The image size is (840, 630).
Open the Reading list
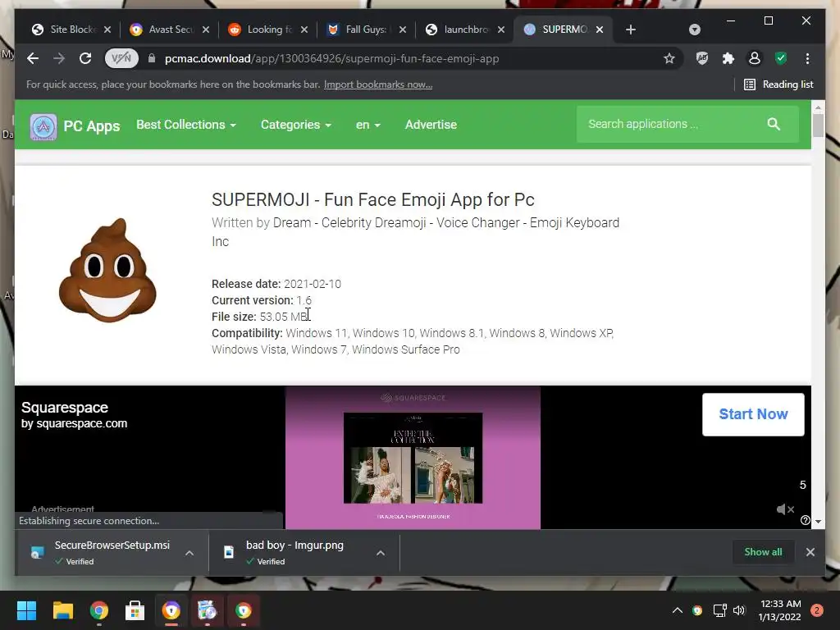(x=778, y=84)
